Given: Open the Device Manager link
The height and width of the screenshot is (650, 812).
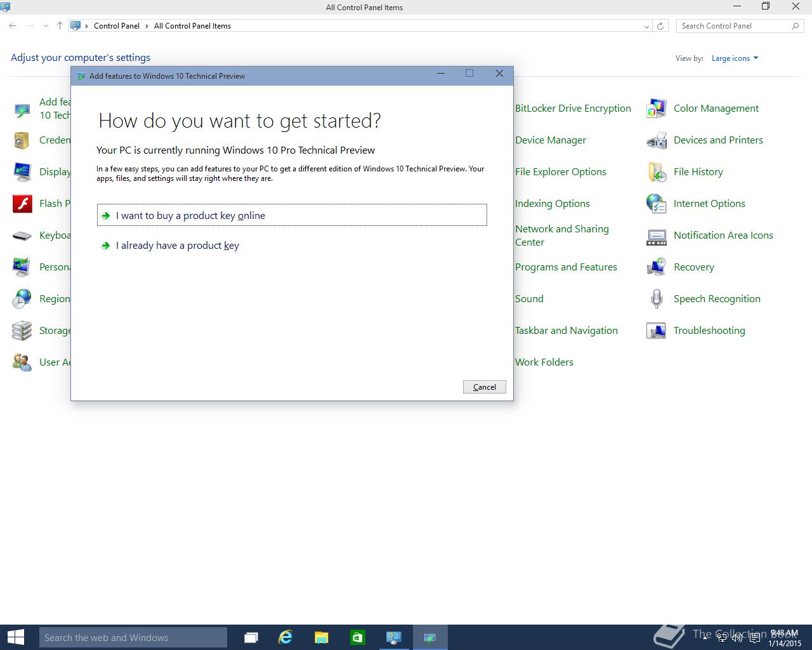Looking at the screenshot, I should click(x=551, y=140).
